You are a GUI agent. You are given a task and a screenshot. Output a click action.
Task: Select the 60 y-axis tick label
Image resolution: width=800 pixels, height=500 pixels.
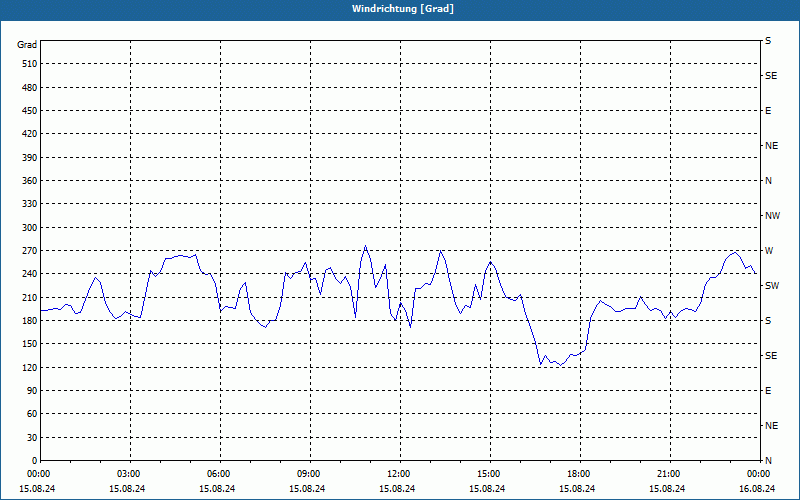(x=32, y=414)
